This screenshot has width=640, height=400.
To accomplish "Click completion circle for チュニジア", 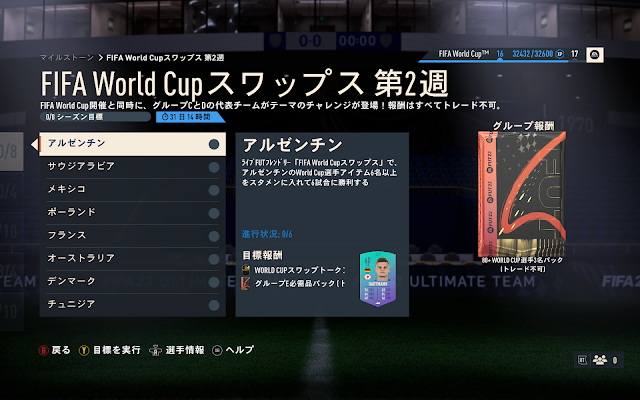I will [x=214, y=305].
